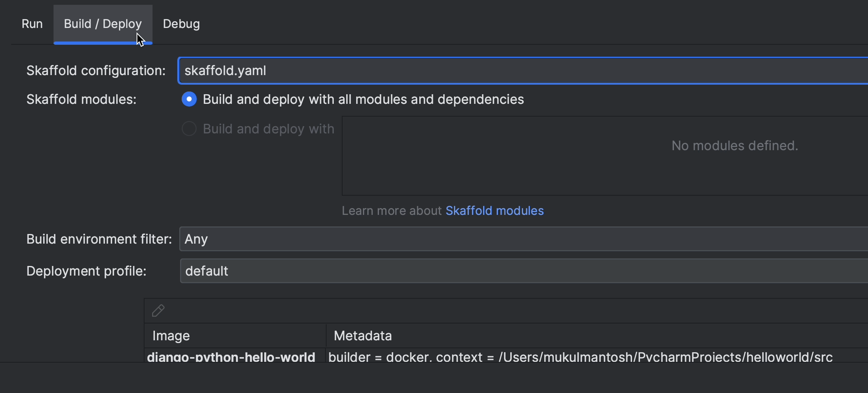Open the Deployment profile 'default' dropdown
Image resolution: width=868 pixels, height=393 pixels.
524,271
